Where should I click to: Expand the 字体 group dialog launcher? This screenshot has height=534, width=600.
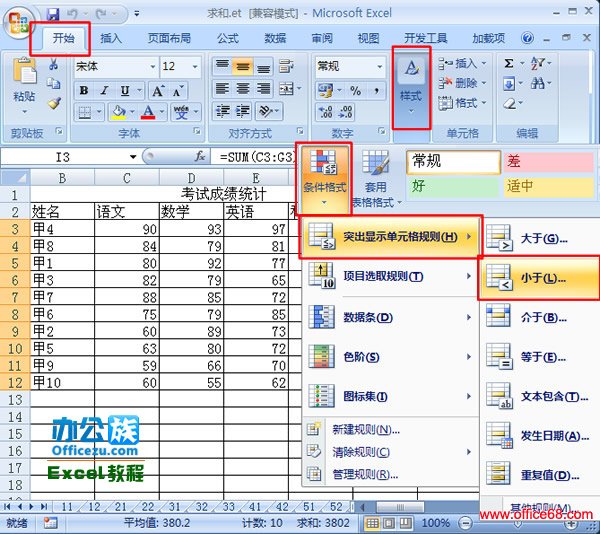(x=197, y=132)
